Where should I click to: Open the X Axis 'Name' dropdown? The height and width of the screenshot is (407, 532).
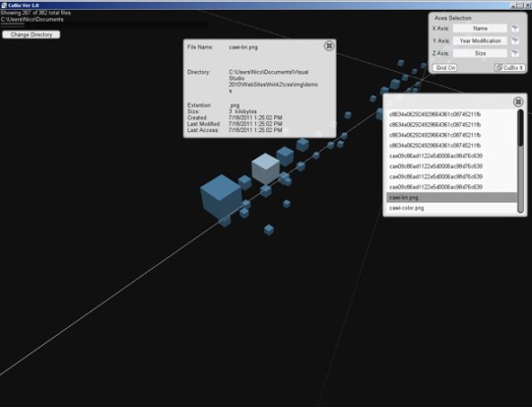point(480,29)
